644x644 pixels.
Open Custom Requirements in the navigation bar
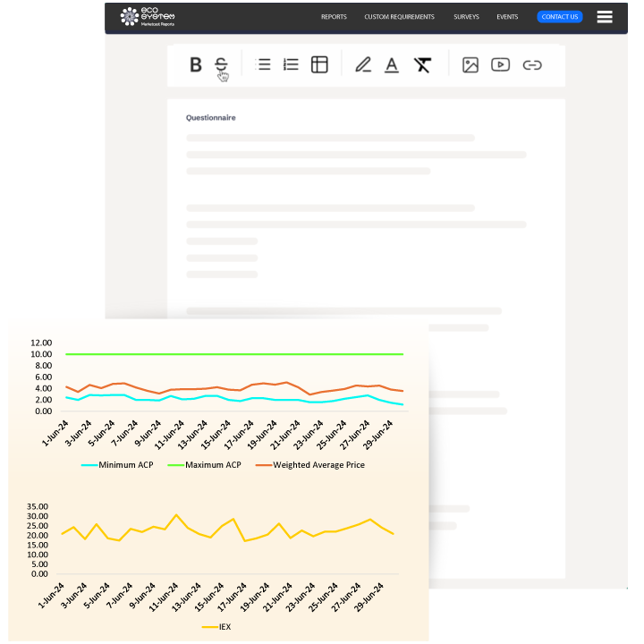click(x=399, y=17)
